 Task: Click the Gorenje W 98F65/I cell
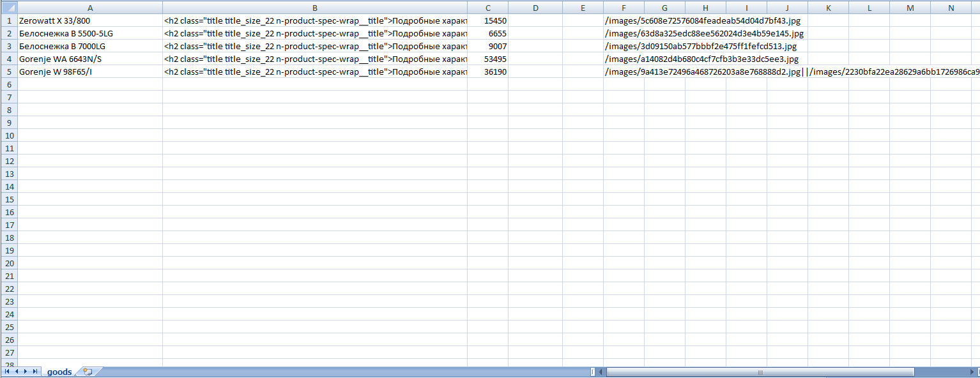tap(90, 72)
